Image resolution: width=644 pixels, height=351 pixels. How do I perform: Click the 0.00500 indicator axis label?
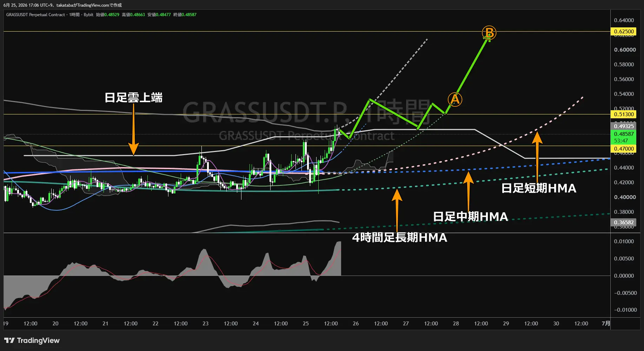[x=624, y=259]
